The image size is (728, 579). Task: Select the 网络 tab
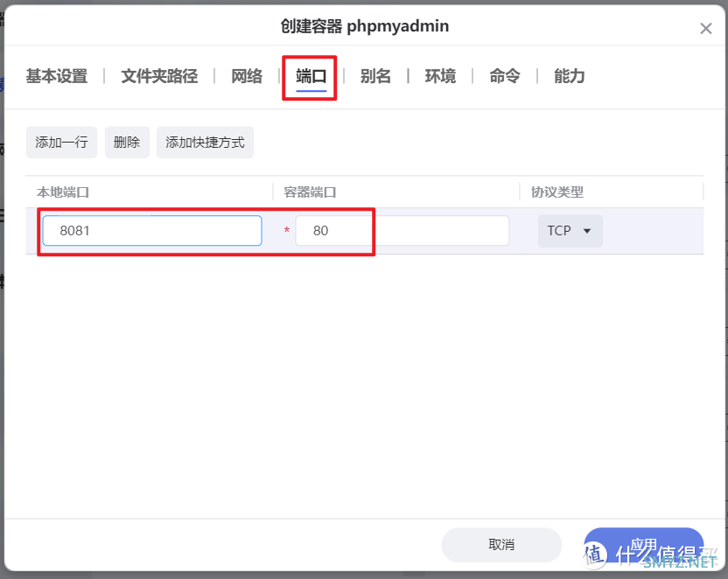(247, 76)
